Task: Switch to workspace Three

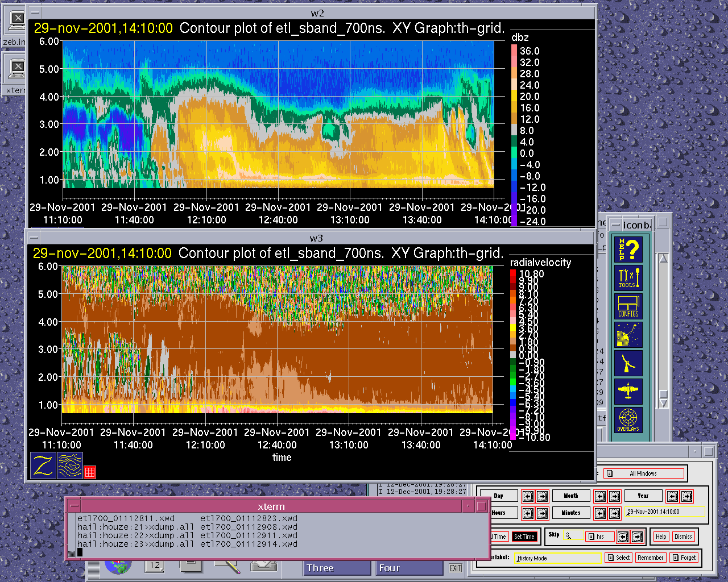Action: (x=337, y=568)
